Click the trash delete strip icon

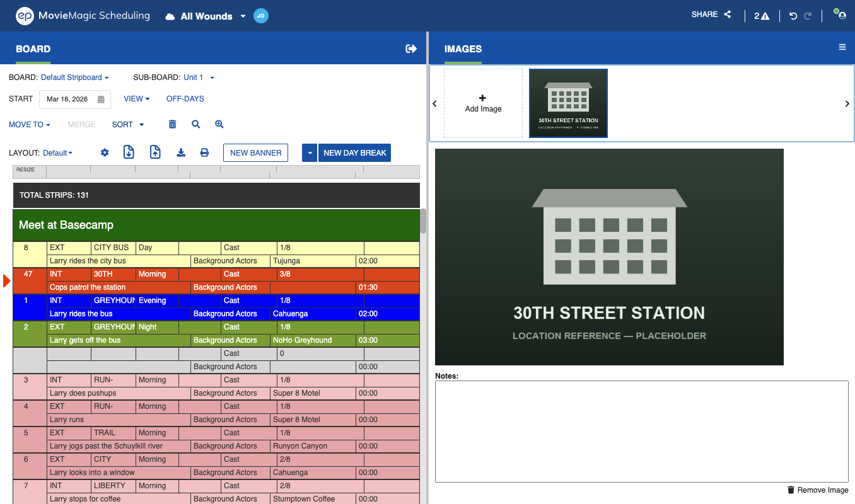[x=172, y=125]
